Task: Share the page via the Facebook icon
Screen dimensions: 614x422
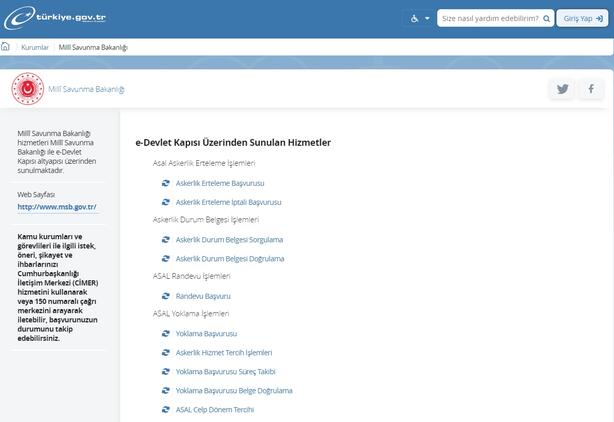Action: pos(591,89)
